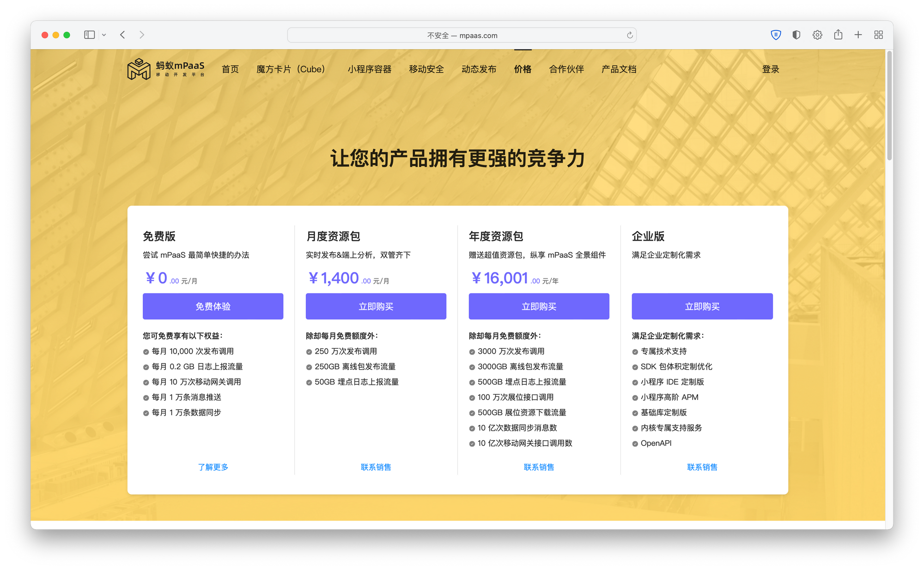
Task: Click the mPaaS logo icon
Action: pyautogui.click(x=139, y=69)
